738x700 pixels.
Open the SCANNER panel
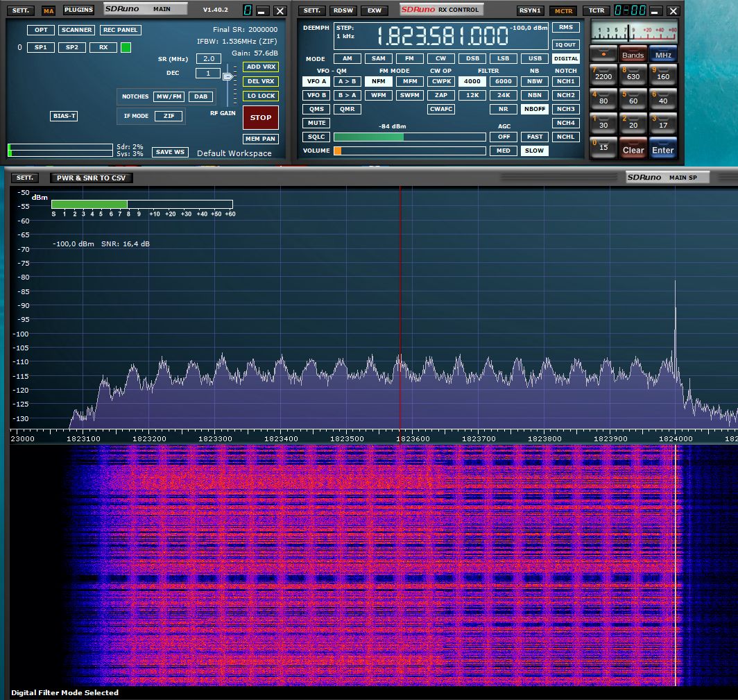coord(76,30)
